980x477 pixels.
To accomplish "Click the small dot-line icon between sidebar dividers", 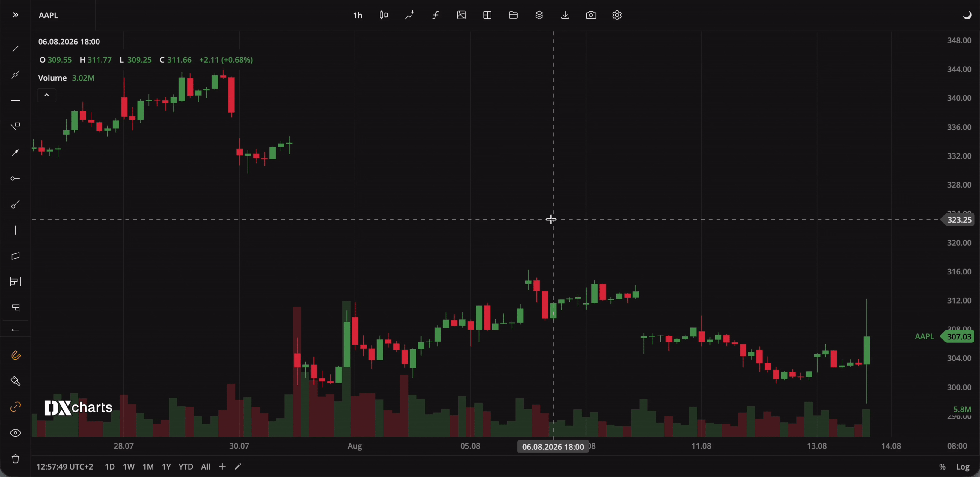I will 16,330.
